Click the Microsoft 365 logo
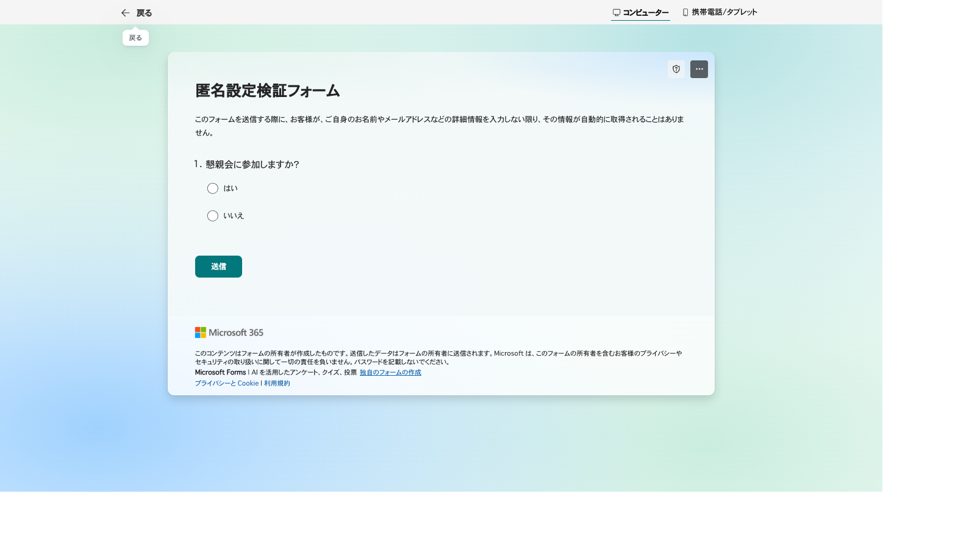This screenshot has height=546, width=980. (x=229, y=332)
